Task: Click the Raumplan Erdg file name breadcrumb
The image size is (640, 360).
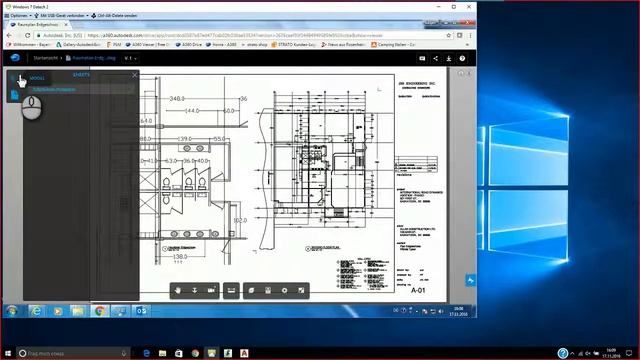Action: [x=93, y=58]
